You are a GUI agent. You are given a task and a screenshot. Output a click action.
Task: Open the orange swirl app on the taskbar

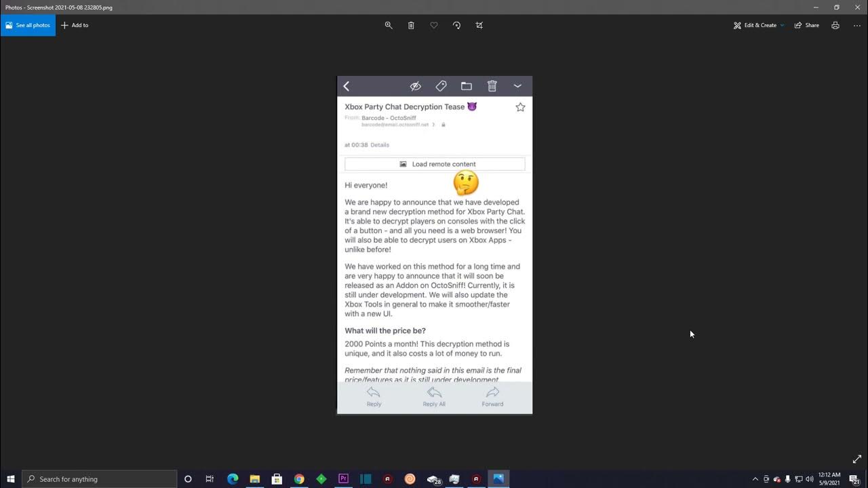tap(410, 479)
